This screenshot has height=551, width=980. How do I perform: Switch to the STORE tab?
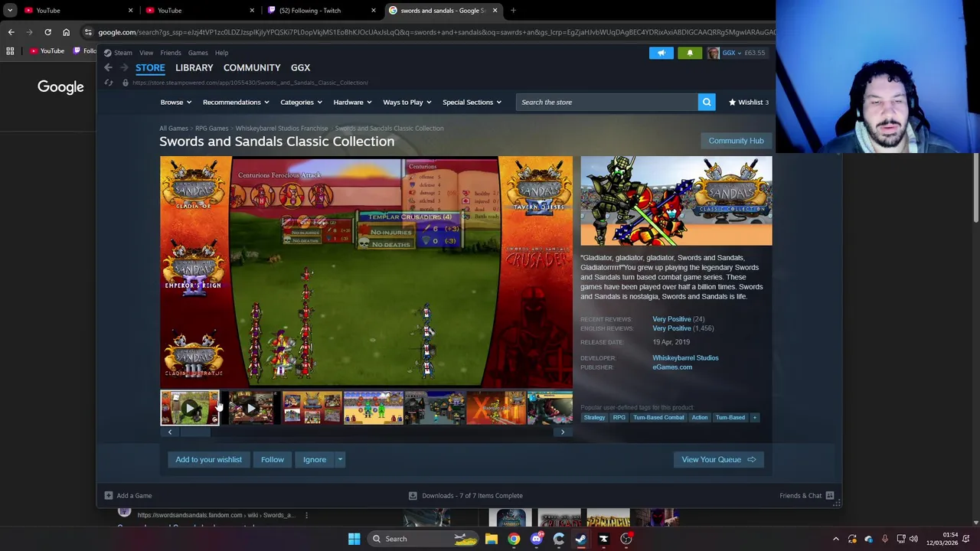[x=150, y=67]
